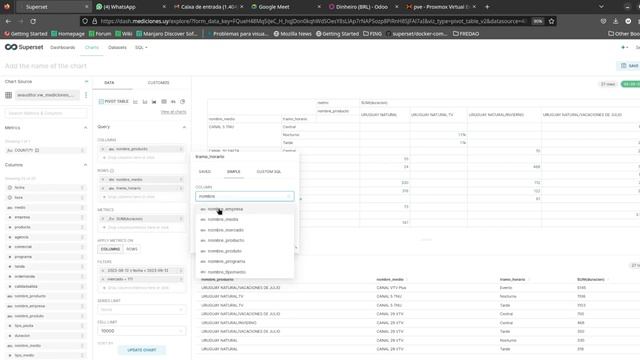
Task: Open the Datasets menu item
Action: (x=117, y=47)
